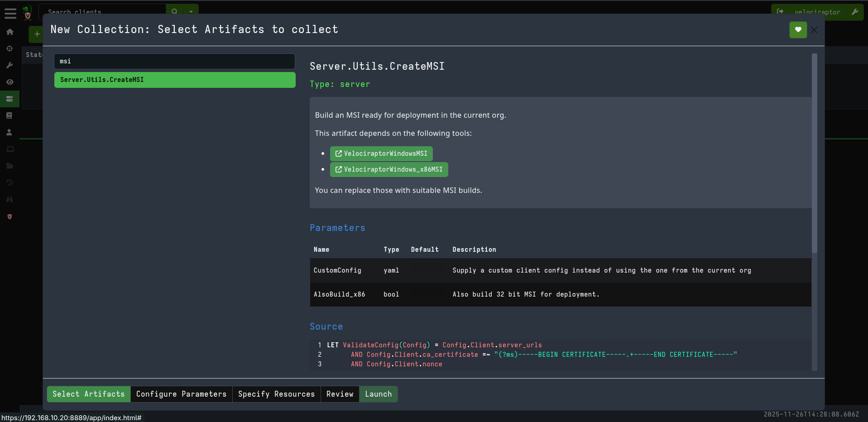Open Hunt Manager crosshairs icon
This screenshot has width=868, height=422.
click(x=10, y=49)
